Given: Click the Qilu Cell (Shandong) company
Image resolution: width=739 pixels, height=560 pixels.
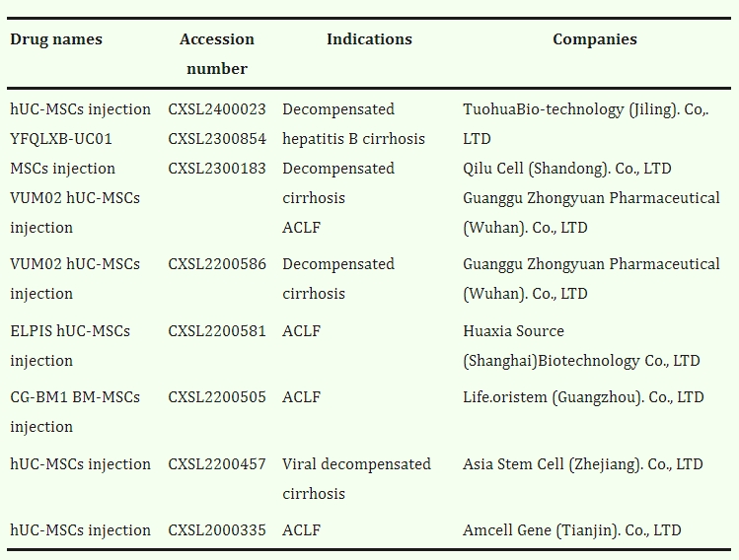Looking at the screenshot, I should pyautogui.click(x=566, y=169).
